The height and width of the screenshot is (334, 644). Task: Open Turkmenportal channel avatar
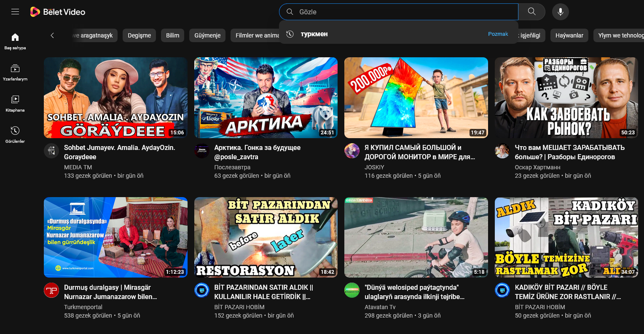[x=51, y=291]
